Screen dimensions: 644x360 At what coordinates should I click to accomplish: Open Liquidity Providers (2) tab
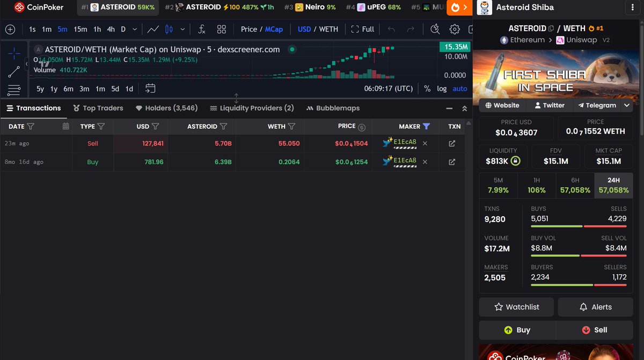click(x=252, y=108)
